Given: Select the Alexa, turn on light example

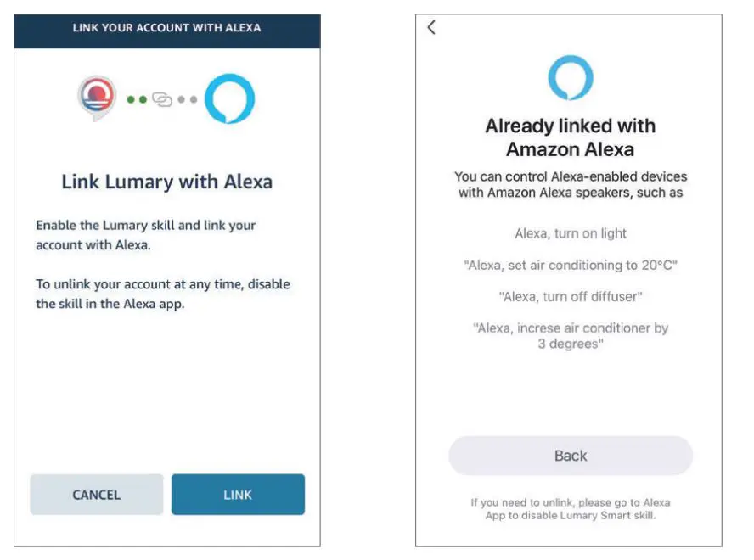Looking at the screenshot, I should click(571, 233).
